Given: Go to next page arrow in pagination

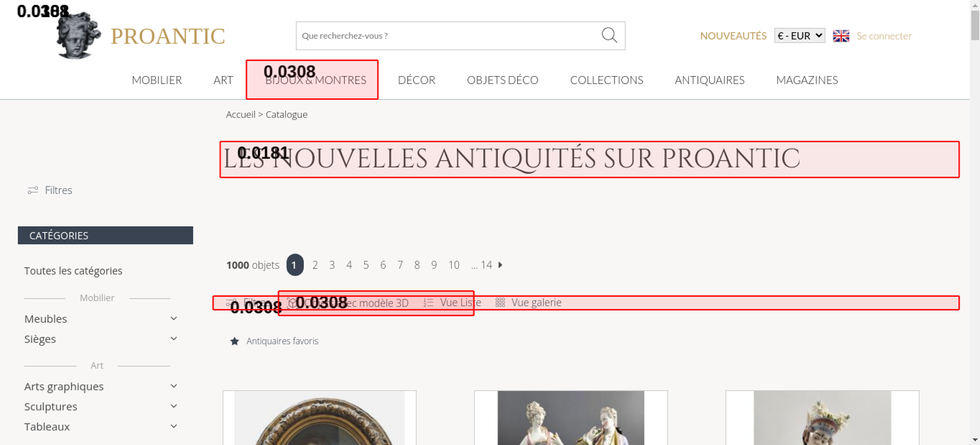Looking at the screenshot, I should (500, 265).
